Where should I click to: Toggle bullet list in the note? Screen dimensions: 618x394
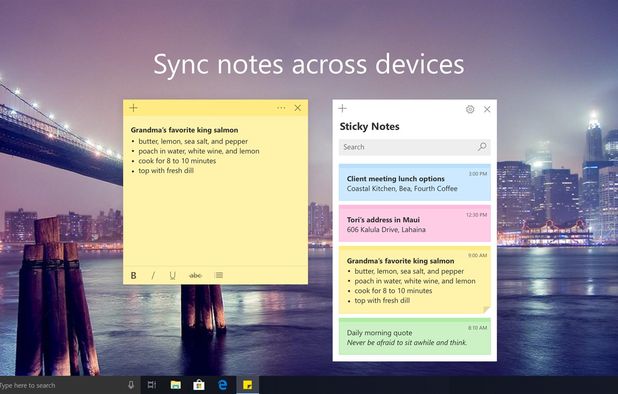click(x=219, y=275)
